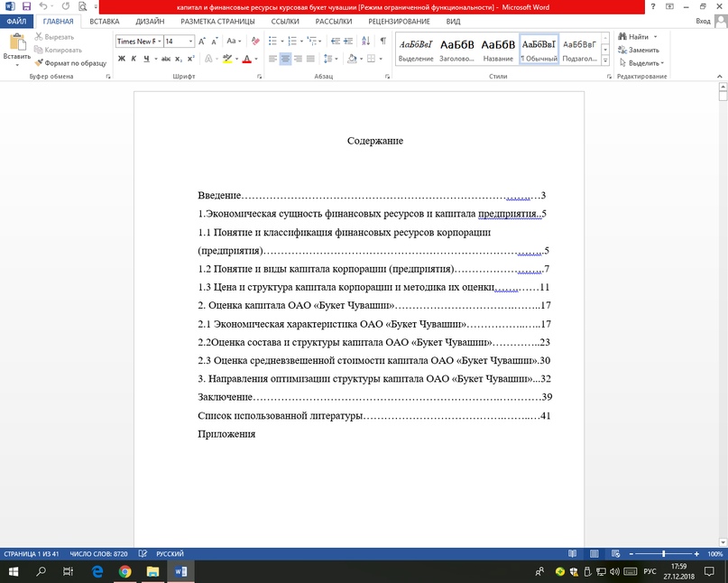Click Вход sign-in link
The width and height of the screenshot is (728, 583).
point(703,22)
